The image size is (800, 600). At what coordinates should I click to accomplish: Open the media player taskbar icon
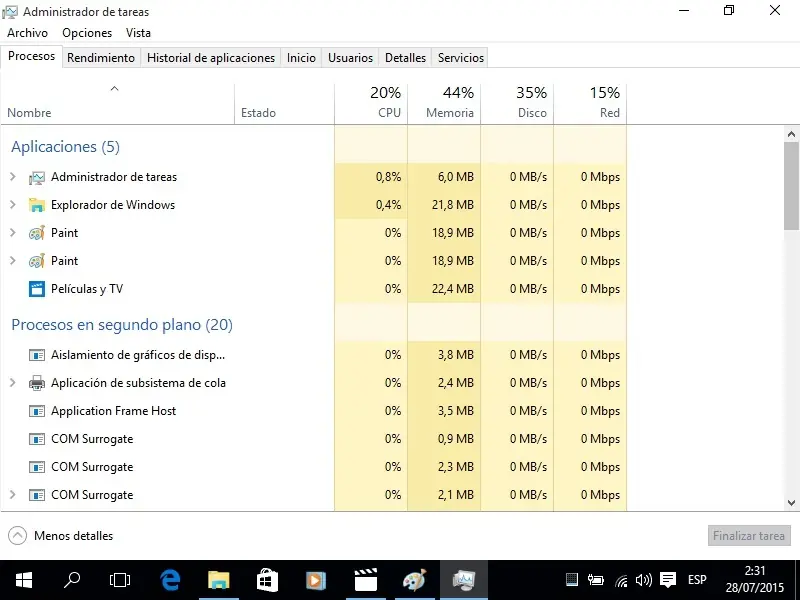pos(316,580)
